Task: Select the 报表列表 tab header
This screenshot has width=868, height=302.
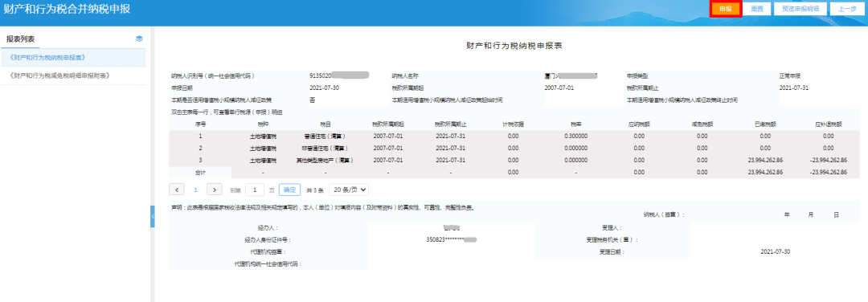Action: [x=20, y=39]
